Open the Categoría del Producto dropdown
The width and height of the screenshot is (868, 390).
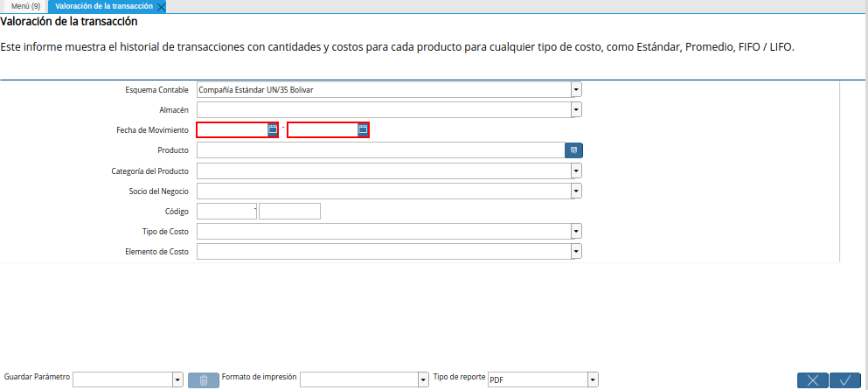[576, 171]
